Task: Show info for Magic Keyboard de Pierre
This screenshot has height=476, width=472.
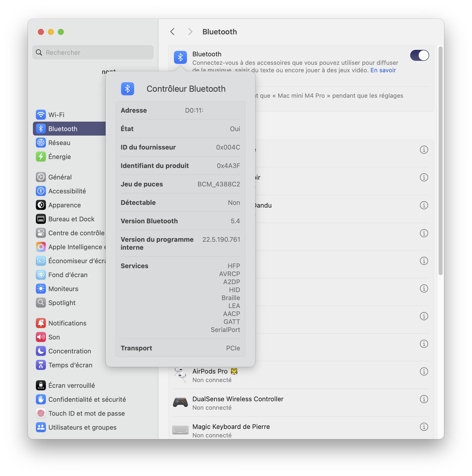Action: [x=424, y=427]
